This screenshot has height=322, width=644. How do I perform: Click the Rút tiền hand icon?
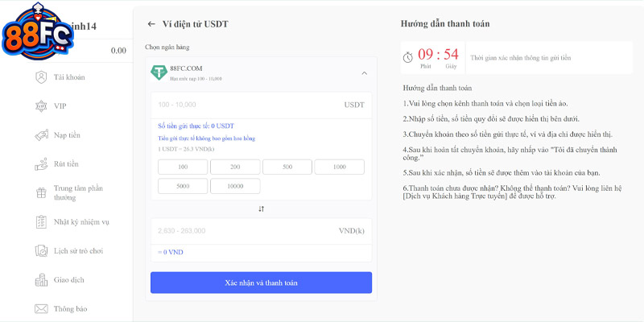(x=41, y=164)
